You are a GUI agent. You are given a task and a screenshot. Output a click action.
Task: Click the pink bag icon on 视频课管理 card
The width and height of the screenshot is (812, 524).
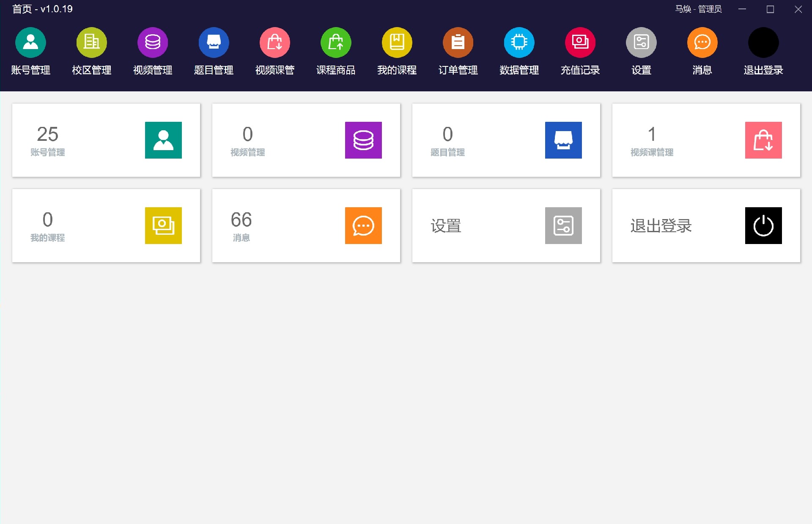click(x=763, y=140)
